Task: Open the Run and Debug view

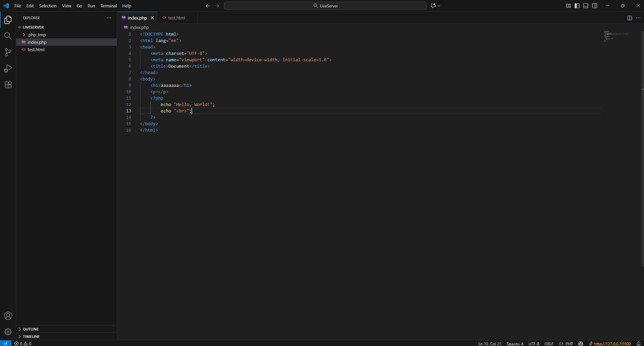Action: click(x=8, y=68)
